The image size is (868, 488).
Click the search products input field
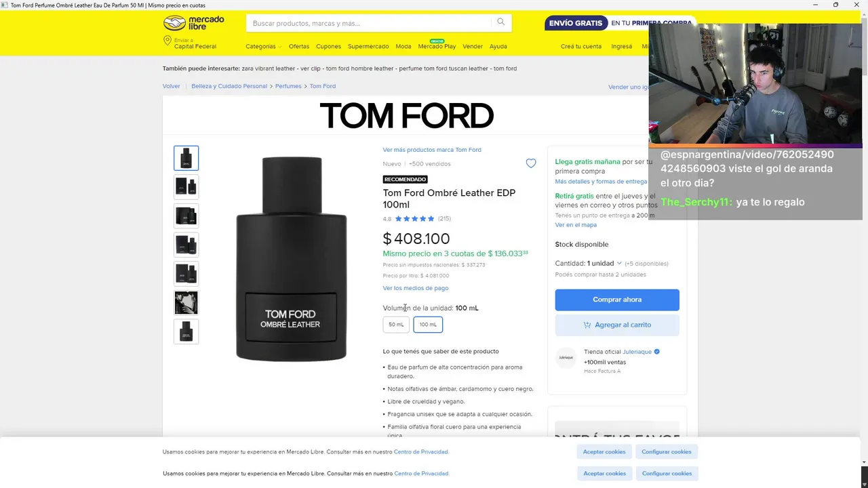coord(370,23)
